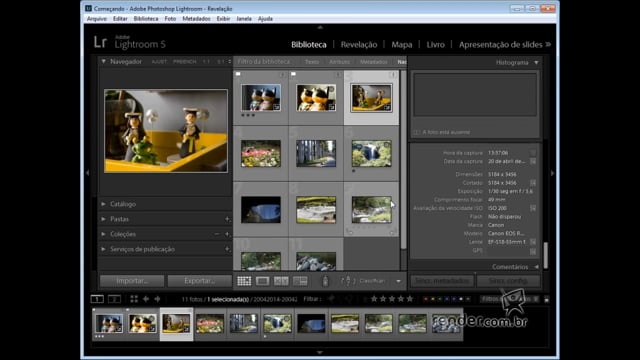Collapse the Histograma panel
The image size is (640, 360).
(x=536, y=62)
